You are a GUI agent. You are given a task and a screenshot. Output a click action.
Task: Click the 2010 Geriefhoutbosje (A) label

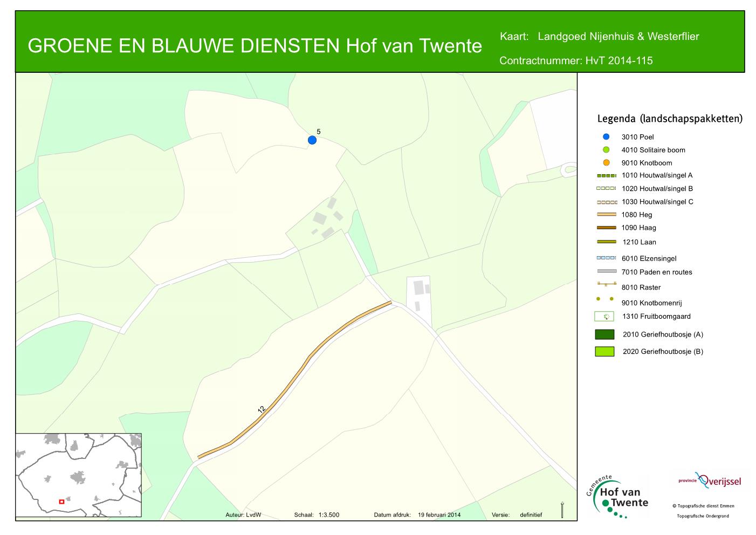(663, 334)
